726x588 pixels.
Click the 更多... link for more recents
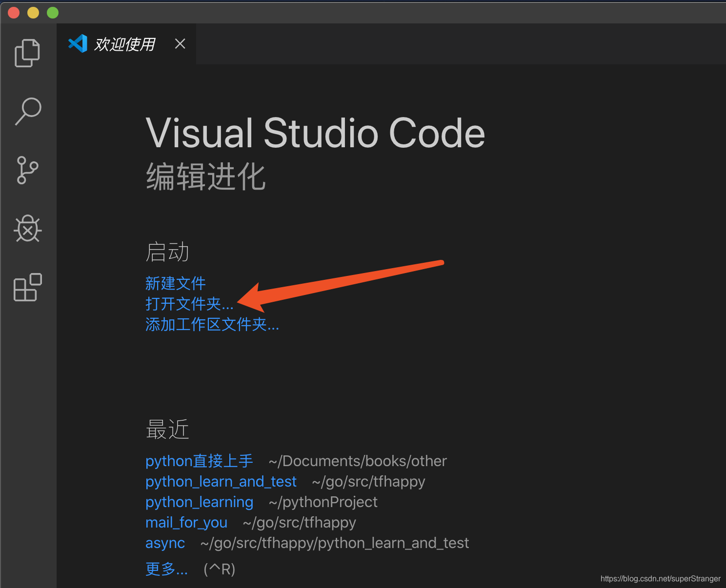(166, 568)
